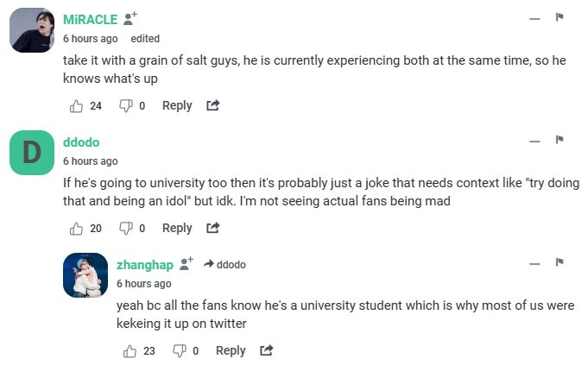Upvote ddodo's comment
Image resolution: width=588 pixels, height=365 pixels.
coord(76,229)
